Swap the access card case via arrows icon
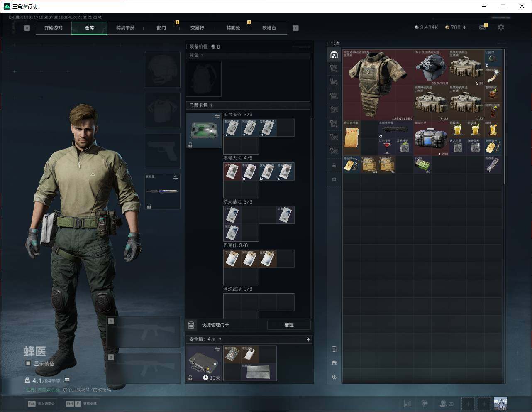Screen dimensions: 532x412 [x=217, y=117]
